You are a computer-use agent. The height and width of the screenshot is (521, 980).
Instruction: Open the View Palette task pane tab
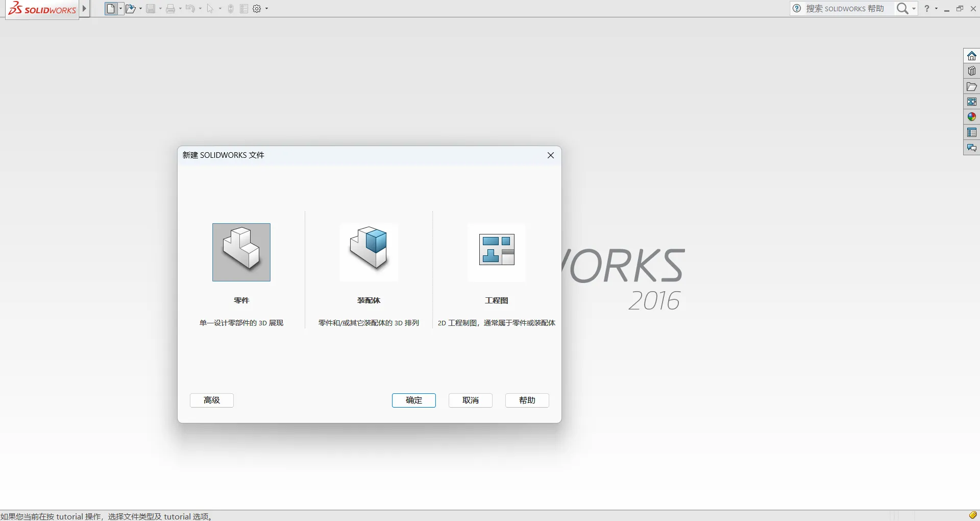pos(972,102)
